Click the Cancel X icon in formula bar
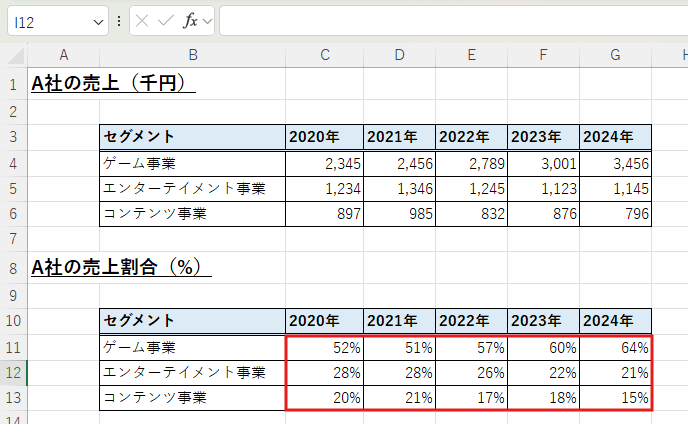The height and width of the screenshot is (424, 688). (143, 21)
